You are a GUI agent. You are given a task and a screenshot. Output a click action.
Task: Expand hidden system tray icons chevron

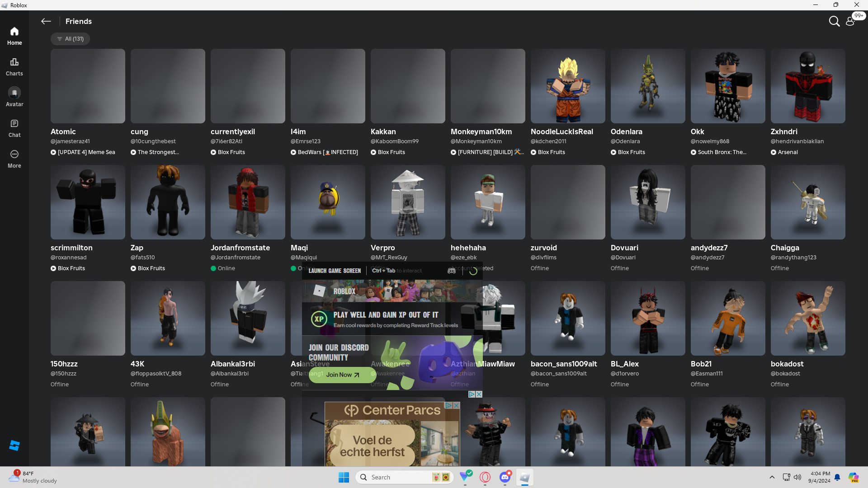tap(772, 477)
